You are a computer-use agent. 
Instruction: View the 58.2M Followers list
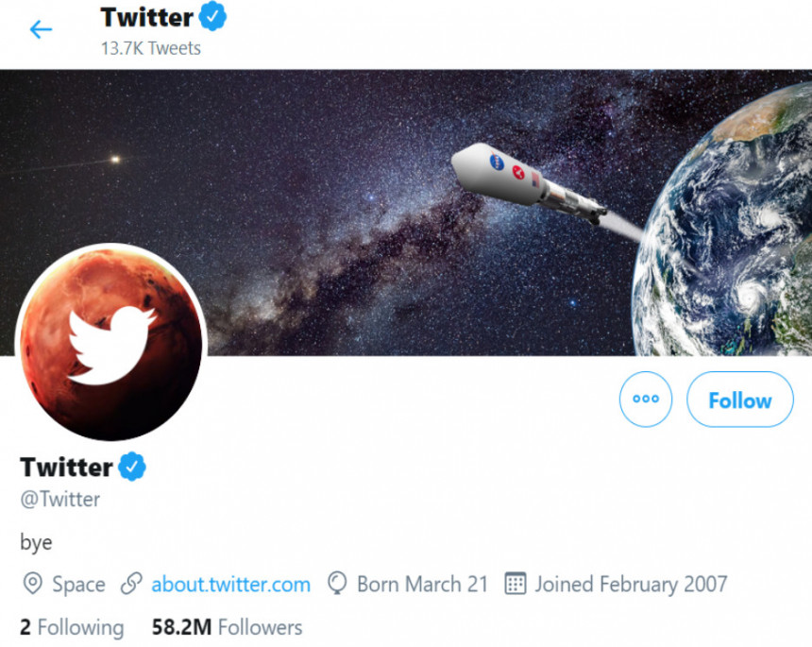(x=227, y=627)
